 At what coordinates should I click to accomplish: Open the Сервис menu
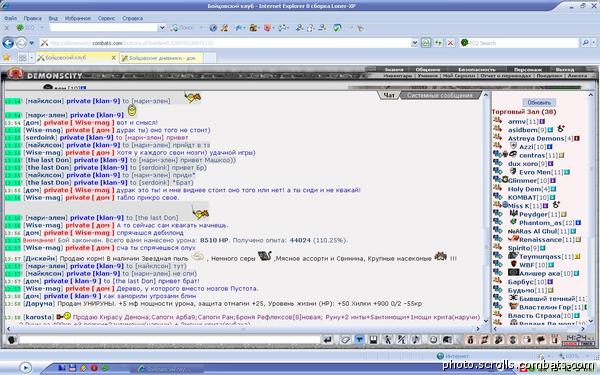click(x=106, y=18)
